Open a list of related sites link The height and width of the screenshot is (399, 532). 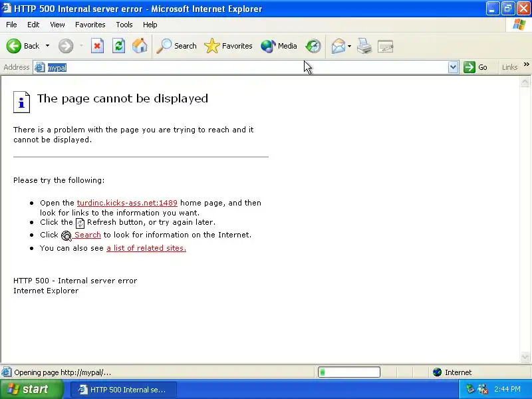[x=146, y=248]
